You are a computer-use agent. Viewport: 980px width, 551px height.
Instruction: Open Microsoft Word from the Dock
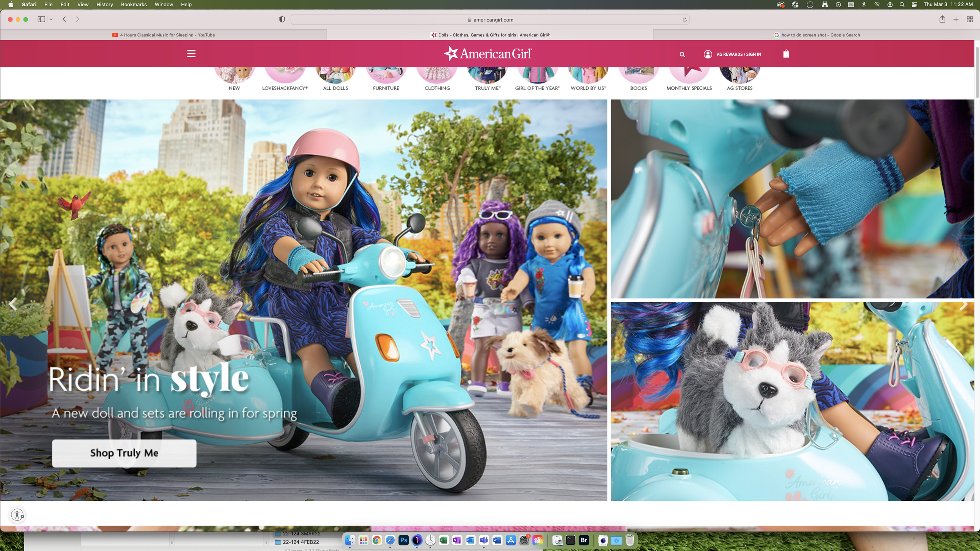497,540
